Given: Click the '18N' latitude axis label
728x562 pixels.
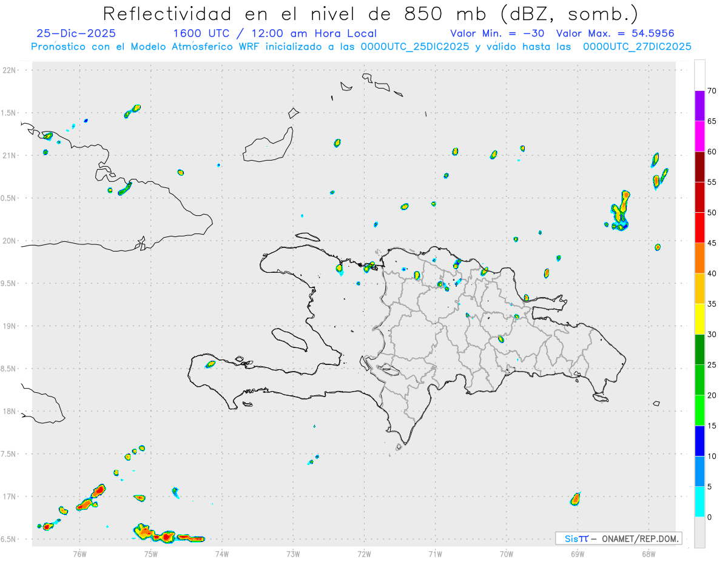Looking at the screenshot, I should click(x=9, y=411).
